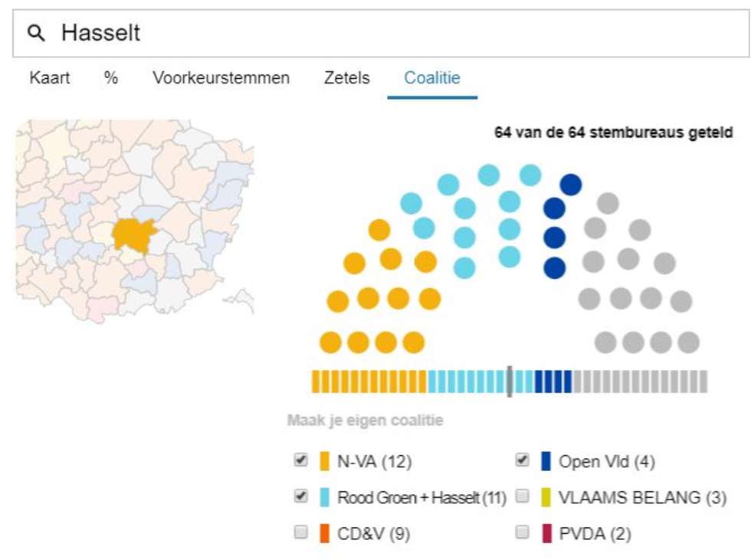Uncheck the N-VA coalition checkbox

click(x=301, y=460)
